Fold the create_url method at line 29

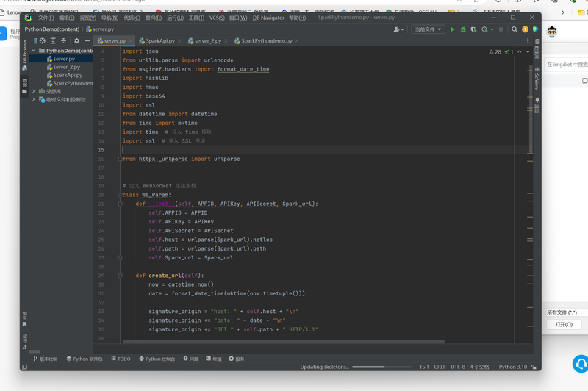pos(120,276)
